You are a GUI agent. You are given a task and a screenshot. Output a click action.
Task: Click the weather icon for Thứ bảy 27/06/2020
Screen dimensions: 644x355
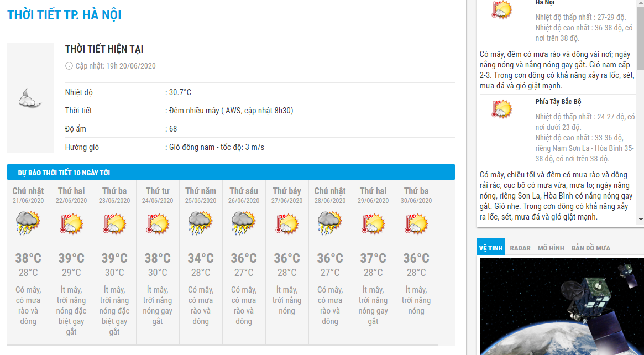tap(286, 224)
